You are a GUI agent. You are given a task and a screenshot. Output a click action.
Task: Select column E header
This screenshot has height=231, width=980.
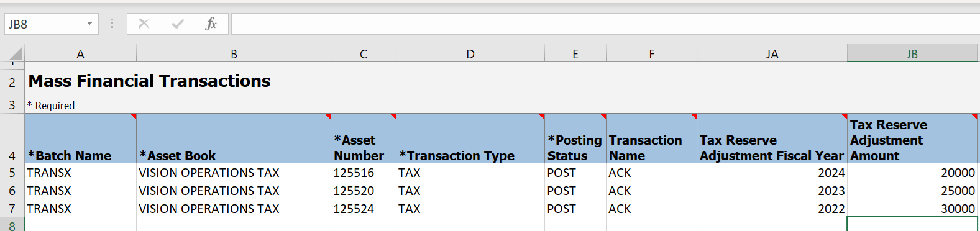(x=575, y=54)
